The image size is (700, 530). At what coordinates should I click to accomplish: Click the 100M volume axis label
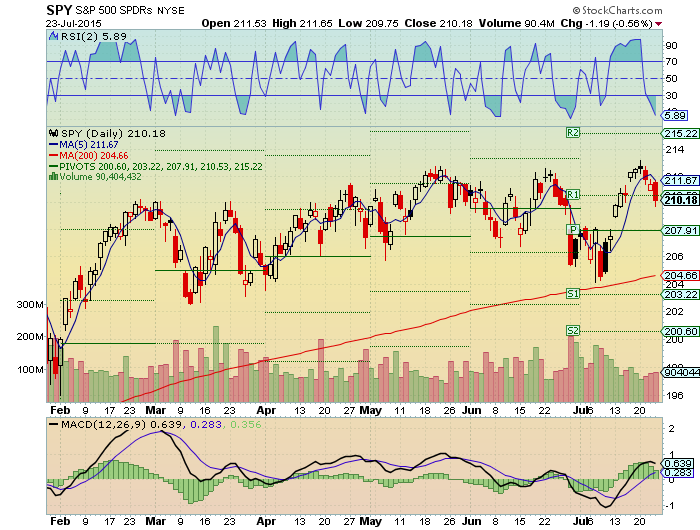pos(30,370)
